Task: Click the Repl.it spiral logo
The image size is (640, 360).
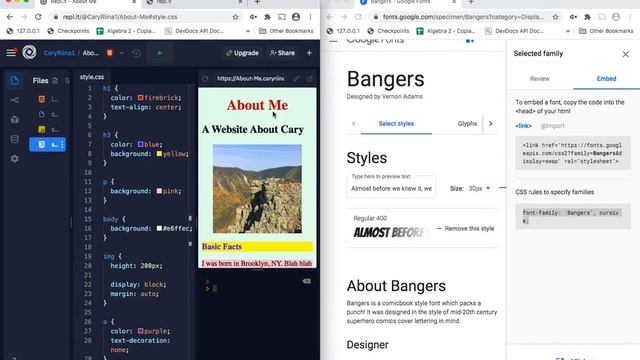Action: click(29, 52)
